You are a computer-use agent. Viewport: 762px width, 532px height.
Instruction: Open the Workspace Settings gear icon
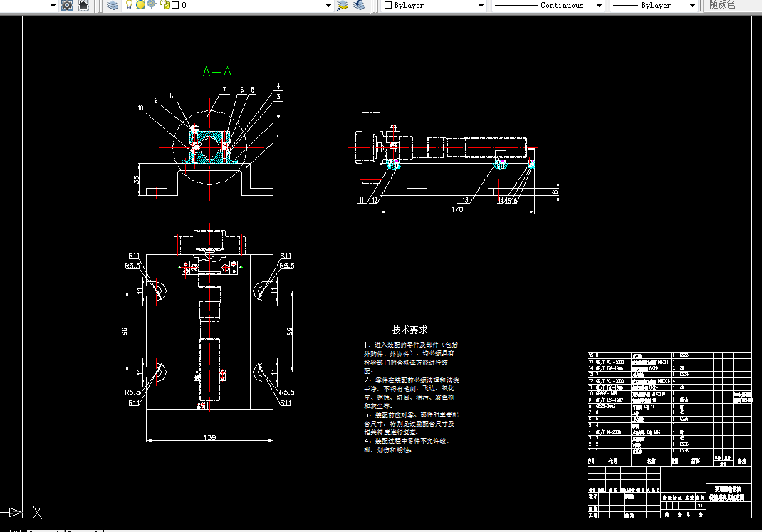pos(67,6)
